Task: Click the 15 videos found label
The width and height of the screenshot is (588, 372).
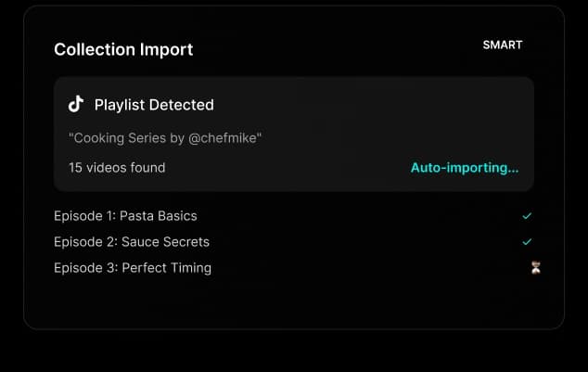Action: coord(117,168)
